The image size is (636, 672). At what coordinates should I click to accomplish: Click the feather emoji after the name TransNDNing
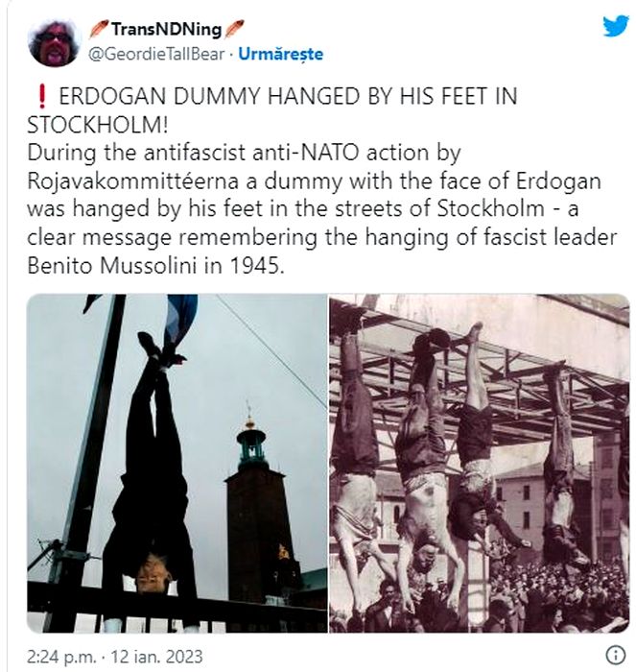[235, 29]
